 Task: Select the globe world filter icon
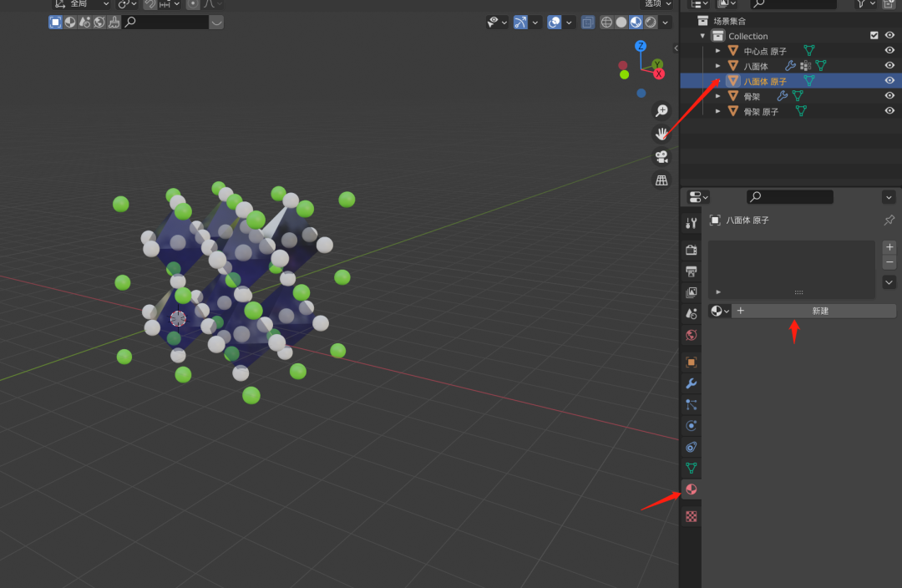click(99, 22)
